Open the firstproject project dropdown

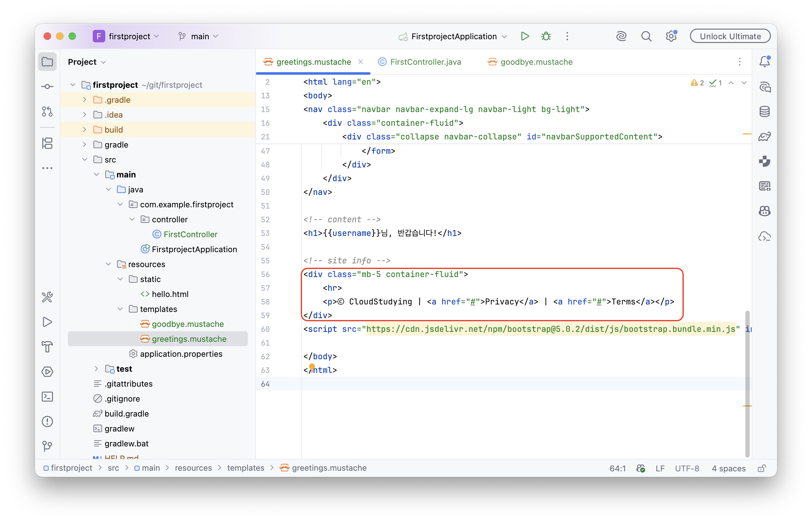click(x=126, y=36)
